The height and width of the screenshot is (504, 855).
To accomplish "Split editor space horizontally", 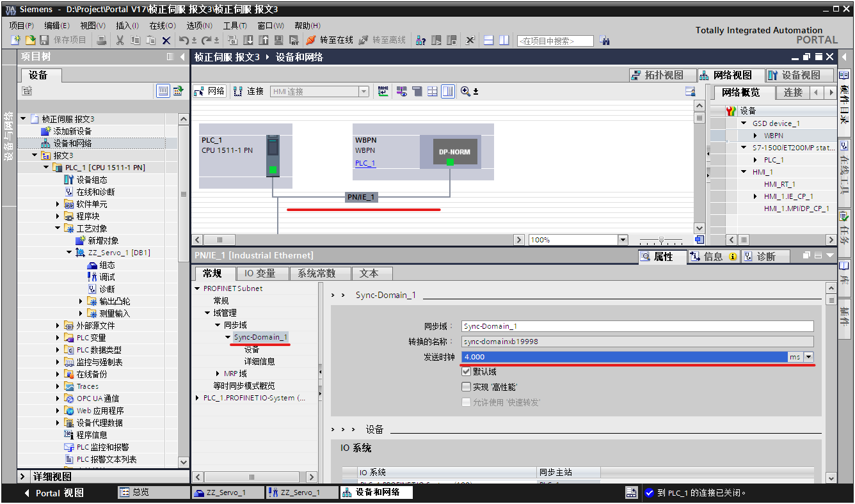I will [x=489, y=40].
